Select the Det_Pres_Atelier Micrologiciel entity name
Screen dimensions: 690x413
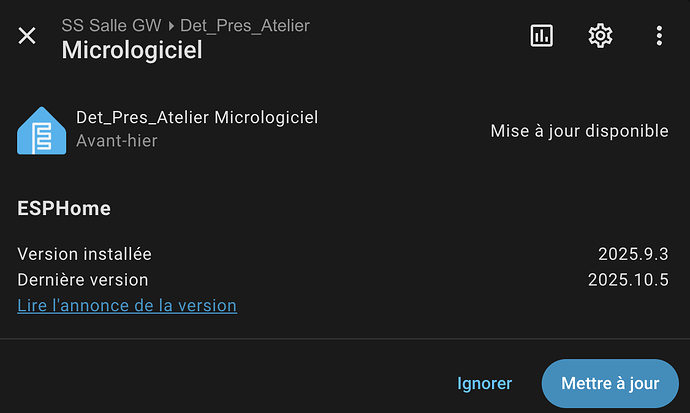(197, 117)
